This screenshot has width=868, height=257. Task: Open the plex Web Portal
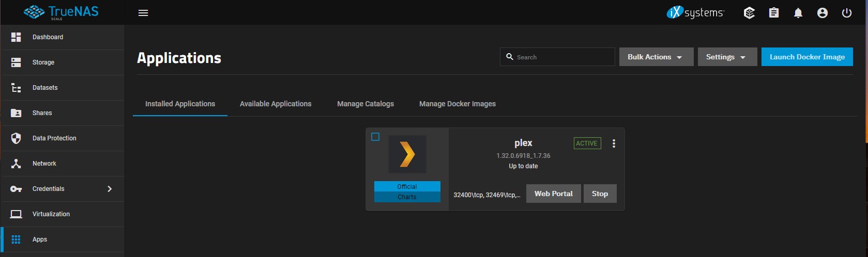coord(553,194)
